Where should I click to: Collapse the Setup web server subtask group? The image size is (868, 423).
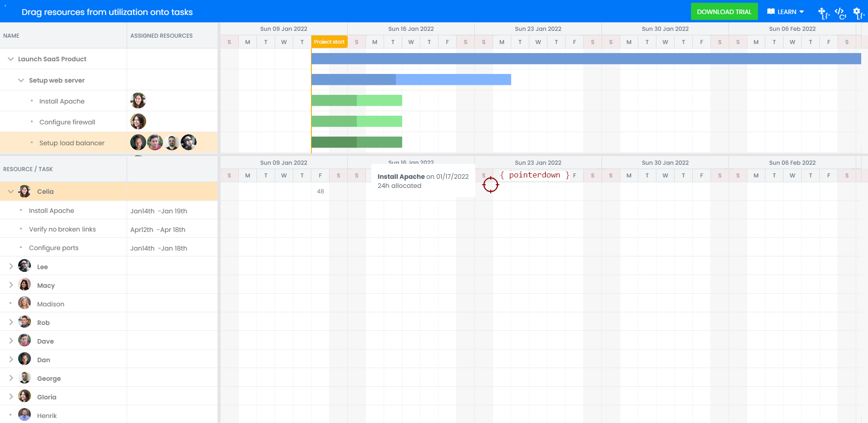[21, 80]
